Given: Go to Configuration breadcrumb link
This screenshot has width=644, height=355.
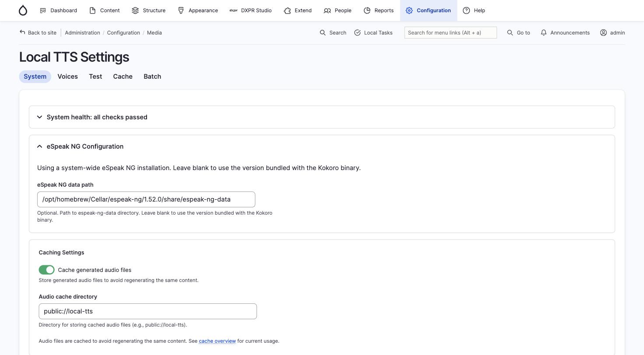Looking at the screenshot, I should (x=123, y=33).
